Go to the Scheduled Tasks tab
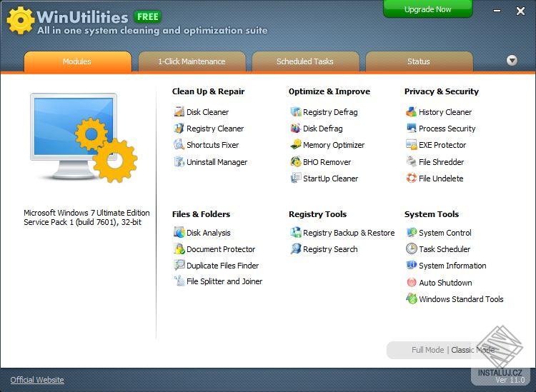This screenshot has height=392, width=536. point(305,62)
